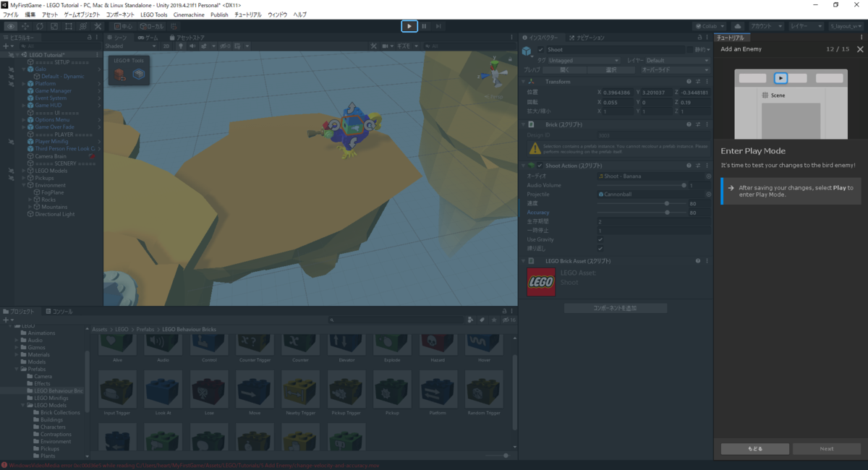Viewport: 868px width, 470px height.
Task: Open the ゲームオブジェクト menu
Action: click(81, 14)
